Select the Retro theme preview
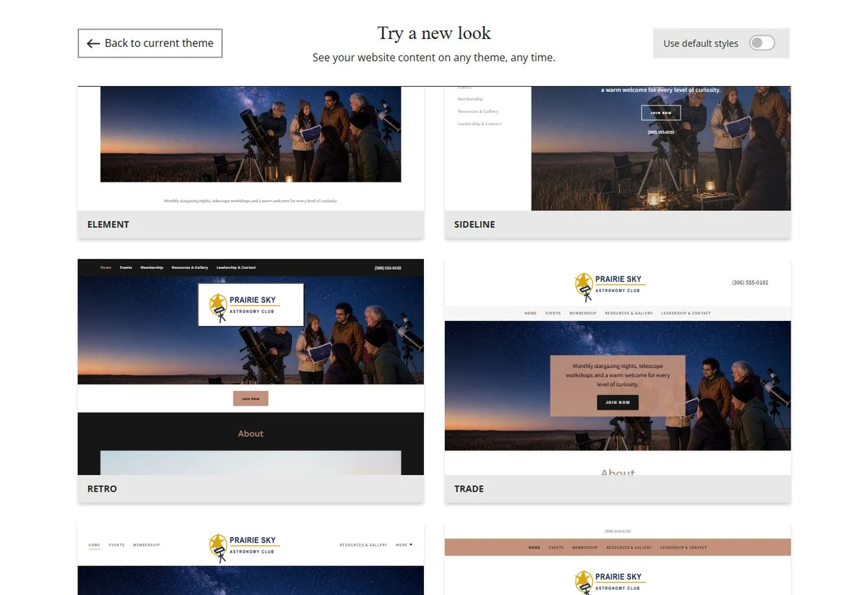 [250, 367]
